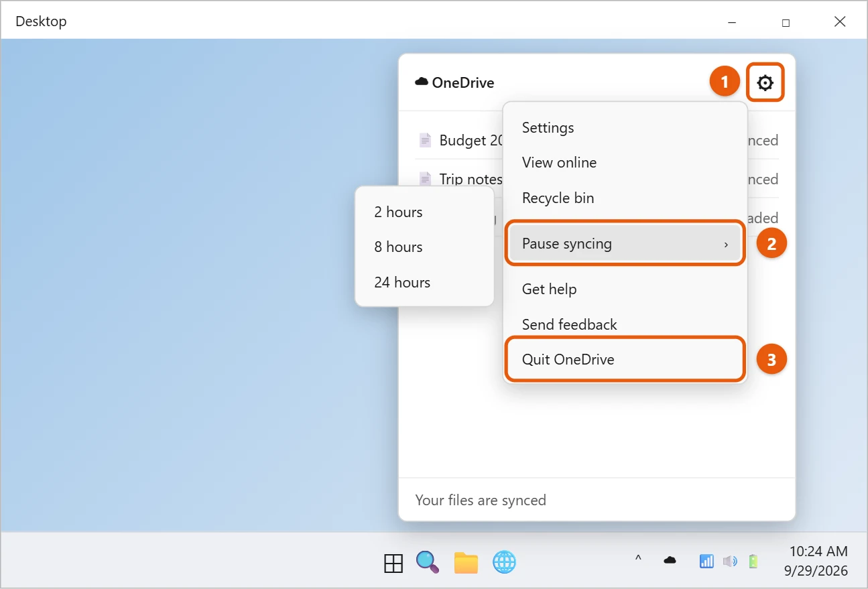Select the document icon next to Trip notes
The image size is (868, 589).
click(x=424, y=179)
